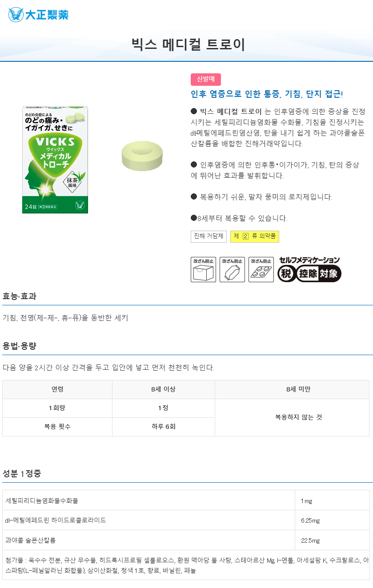Click the 하루 6회 dosage cell
The height and width of the screenshot is (588, 373).
[x=164, y=427]
